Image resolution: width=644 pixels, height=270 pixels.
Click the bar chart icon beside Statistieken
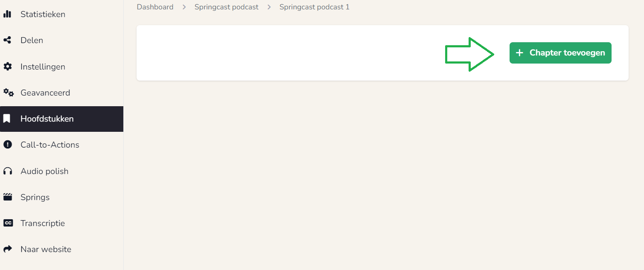7,14
